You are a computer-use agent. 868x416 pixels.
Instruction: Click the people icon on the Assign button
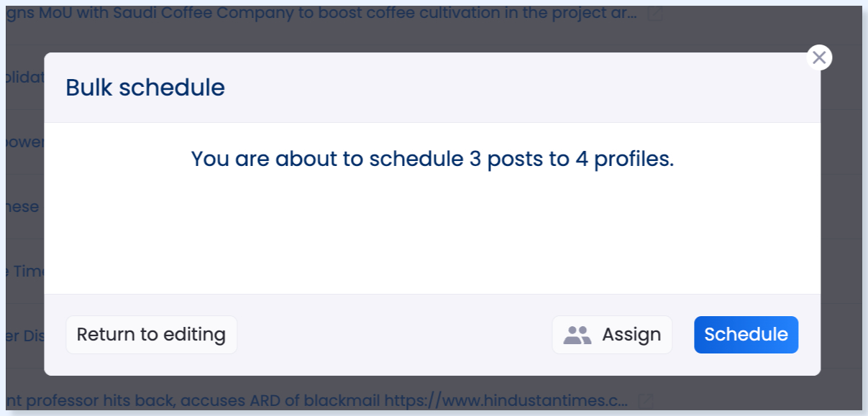click(577, 335)
